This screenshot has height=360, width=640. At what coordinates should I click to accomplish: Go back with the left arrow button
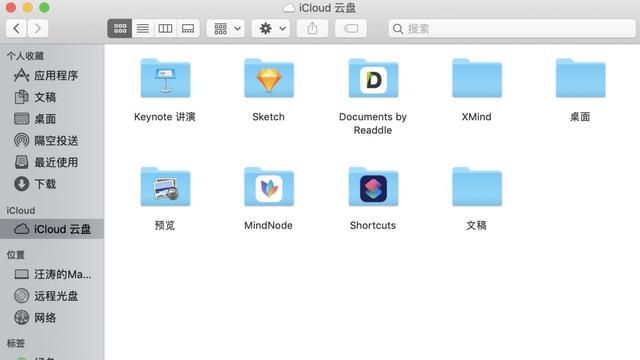16,29
